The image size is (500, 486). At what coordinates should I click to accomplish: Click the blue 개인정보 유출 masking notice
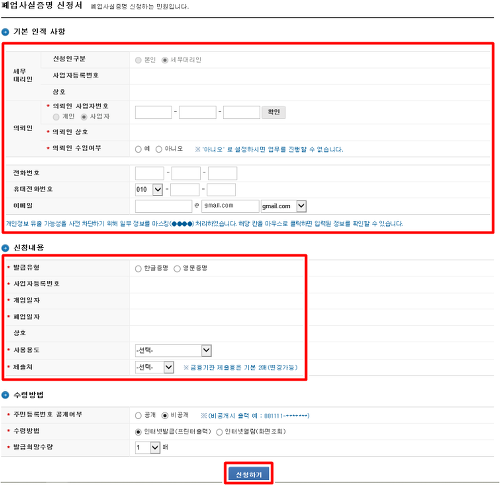[205, 224]
